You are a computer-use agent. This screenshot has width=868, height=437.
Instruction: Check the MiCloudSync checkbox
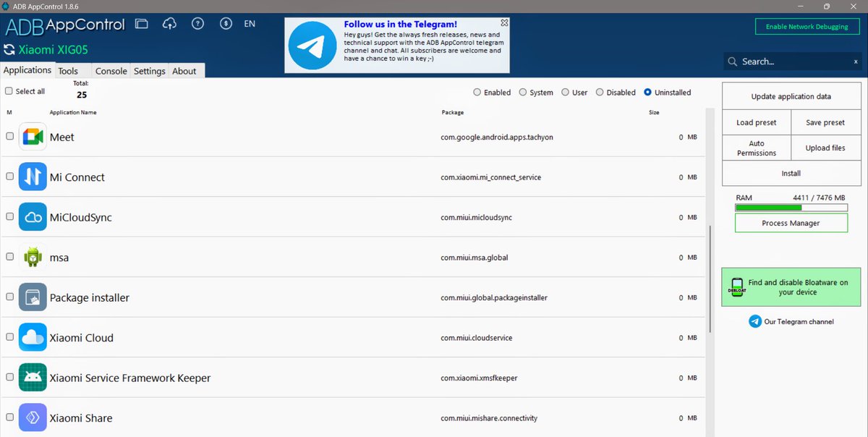[9, 216]
